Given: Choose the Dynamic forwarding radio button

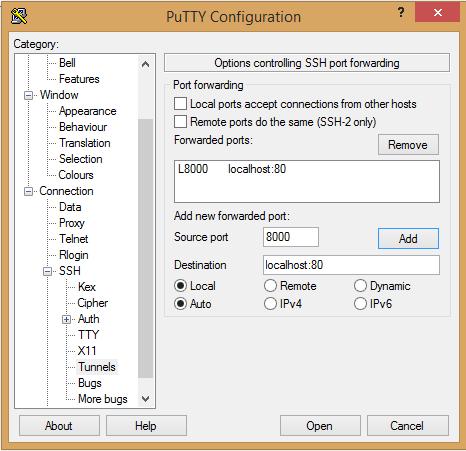Looking at the screenshot, I should [360, 286].
